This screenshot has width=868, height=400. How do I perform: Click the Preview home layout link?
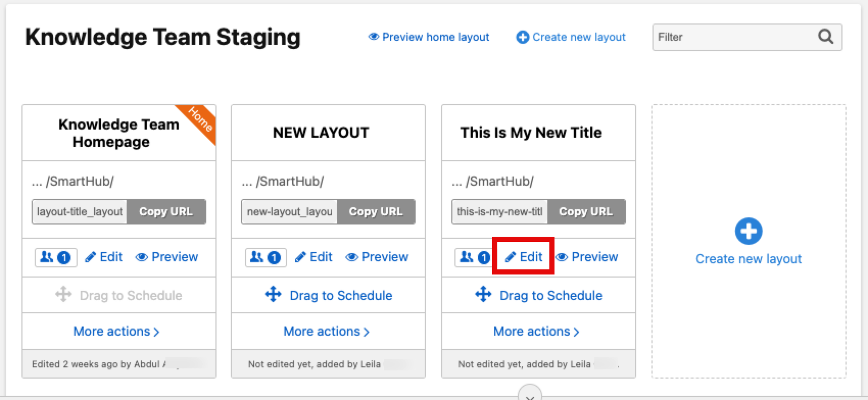429,37
